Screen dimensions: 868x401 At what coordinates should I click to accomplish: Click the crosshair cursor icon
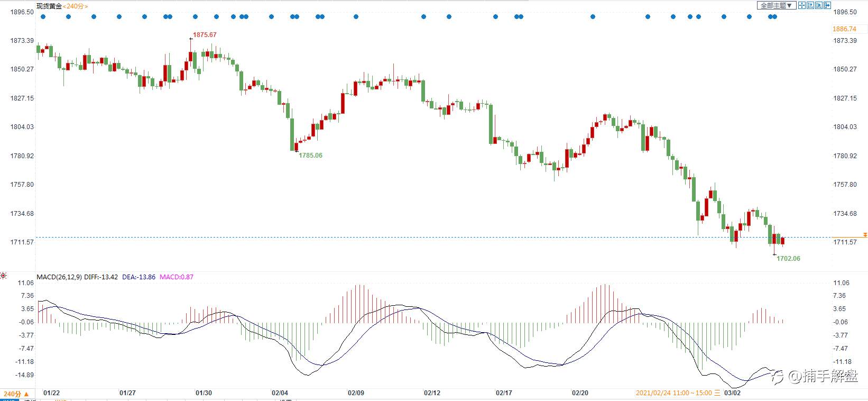801,6
